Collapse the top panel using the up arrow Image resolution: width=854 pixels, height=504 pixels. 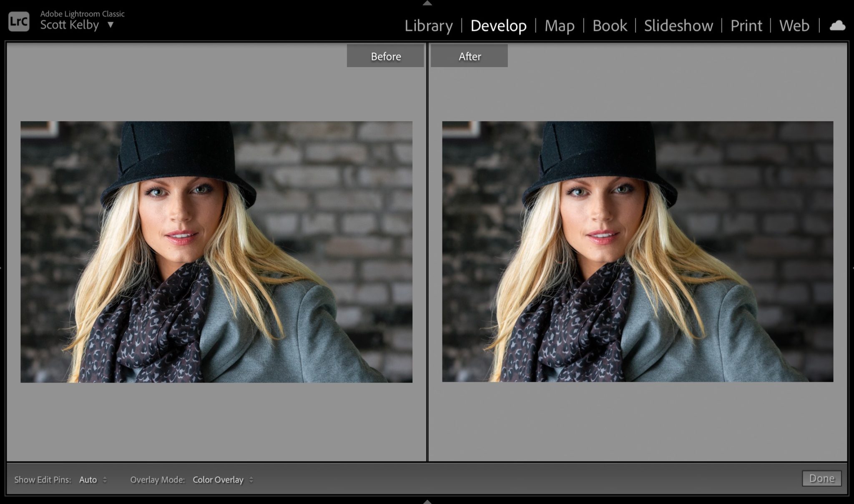coord(427,3)
